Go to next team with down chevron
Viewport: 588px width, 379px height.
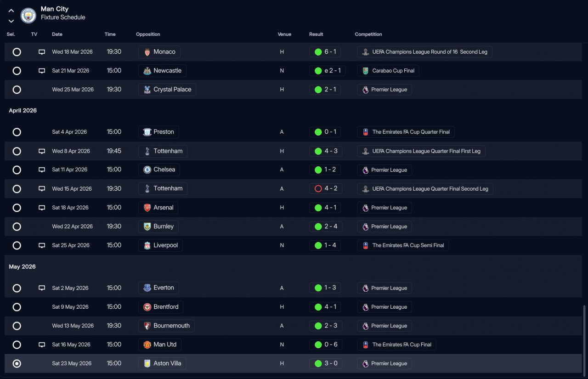(x=11, y=21)
